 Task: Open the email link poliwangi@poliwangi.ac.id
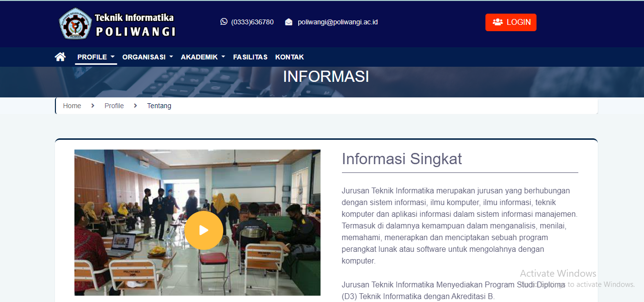point(338,22)
